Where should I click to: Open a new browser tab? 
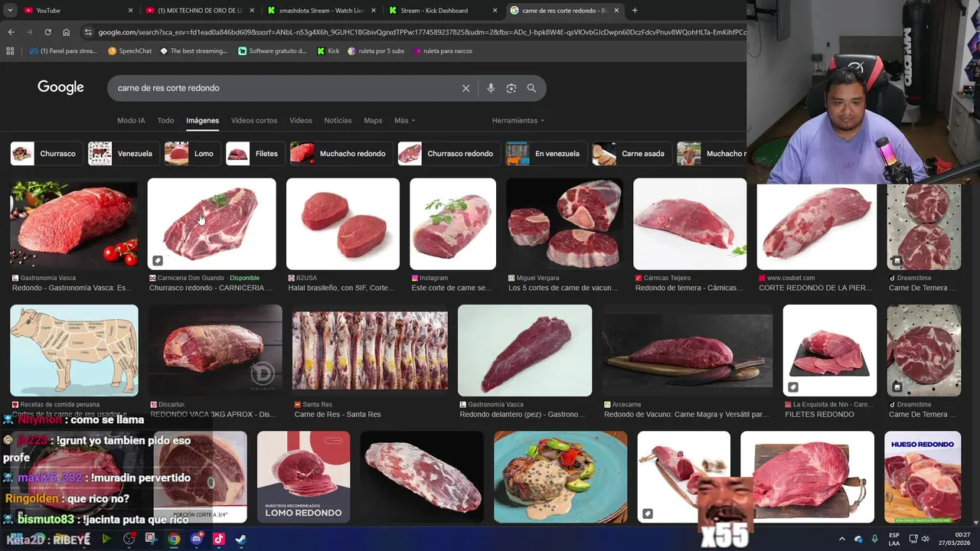point(635,10)
